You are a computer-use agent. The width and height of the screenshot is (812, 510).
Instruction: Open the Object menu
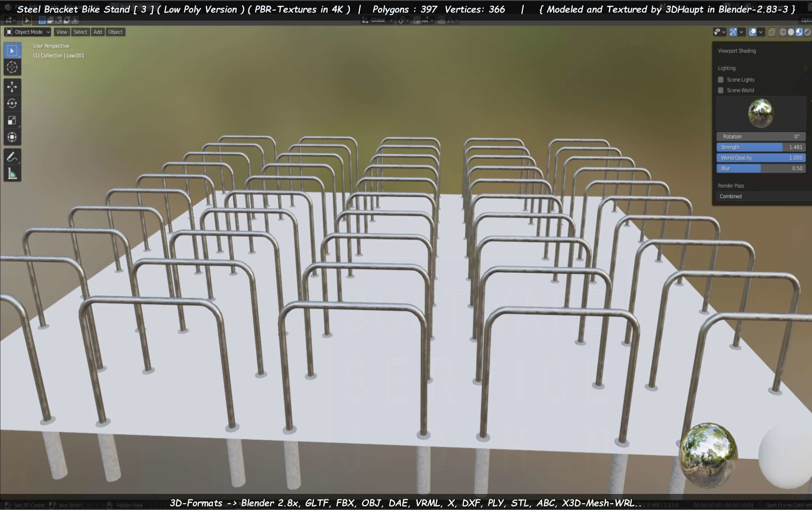click(115, 32)
